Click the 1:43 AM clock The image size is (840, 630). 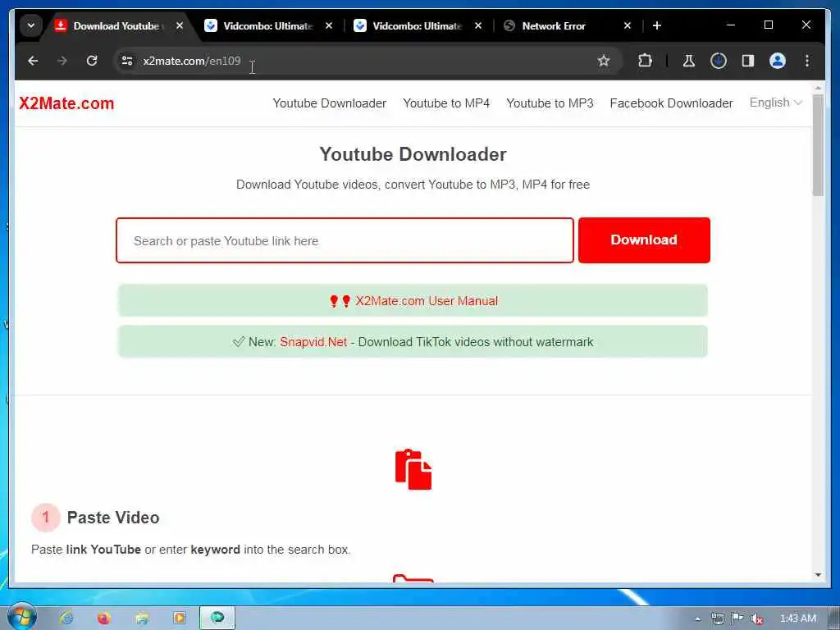pyautogui.click(x=797, y=619)
